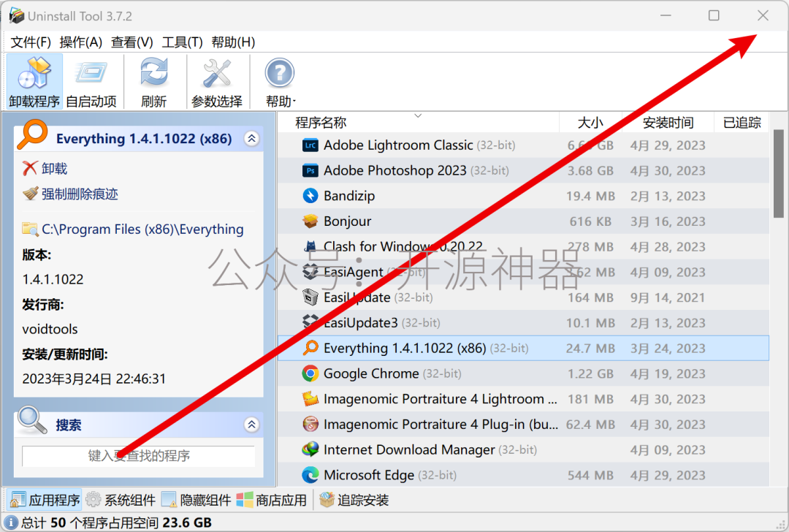This screenshot has height=532, width=789.
Task: Switch to the 系统组件 tab
Action: pyautogui.click(x=121, y=500)
